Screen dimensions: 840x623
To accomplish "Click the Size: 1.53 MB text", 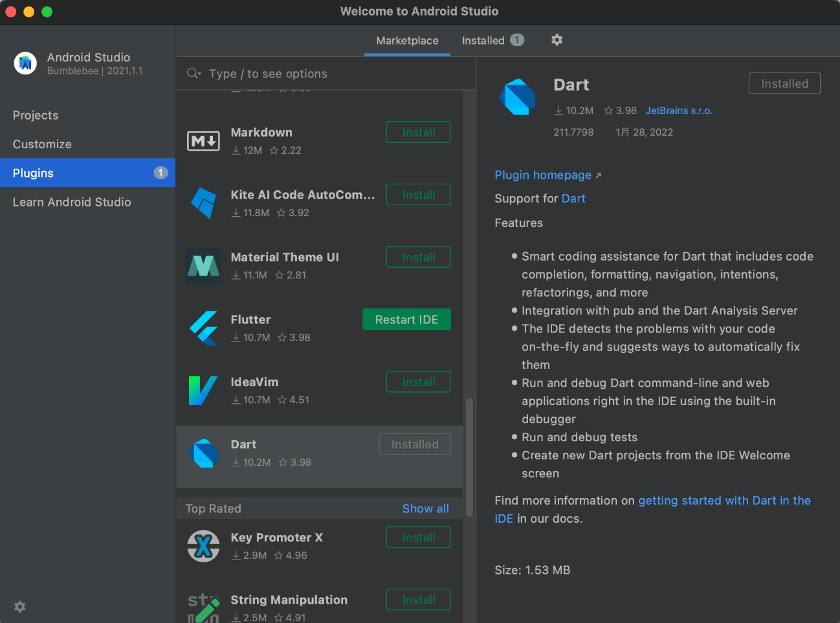I will tap(532, 570).
